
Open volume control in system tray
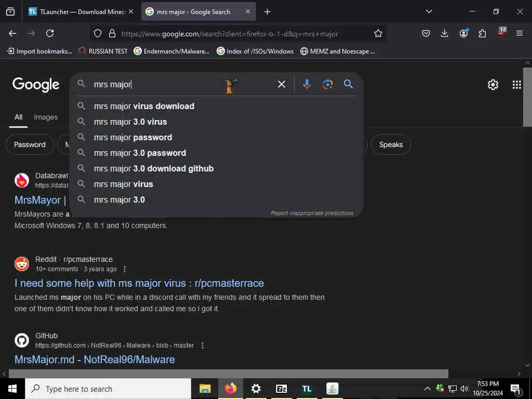[x=464, y=389]
